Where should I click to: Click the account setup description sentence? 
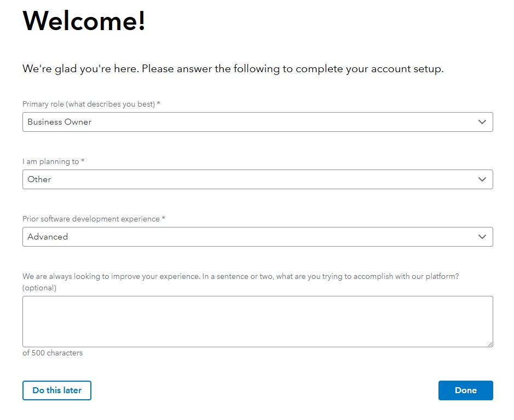pos(233,68)
